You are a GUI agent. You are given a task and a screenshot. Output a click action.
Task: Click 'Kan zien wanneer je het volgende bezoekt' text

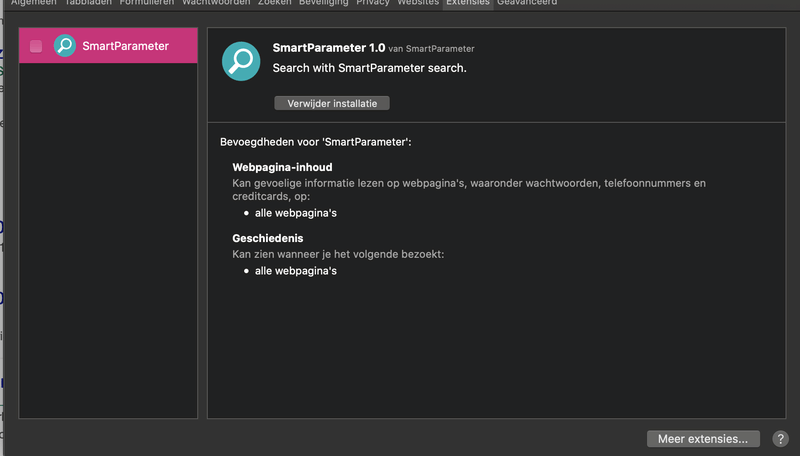[x=338, y=254]
